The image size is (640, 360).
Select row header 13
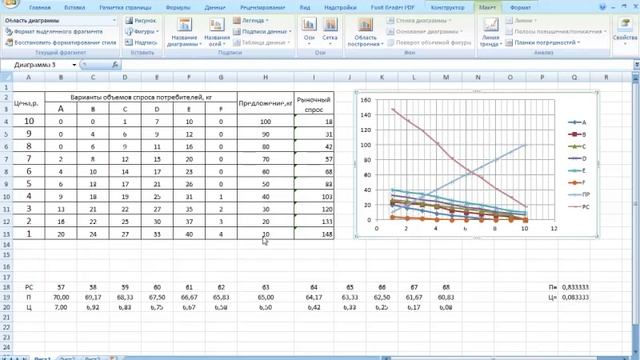(6, 234)
